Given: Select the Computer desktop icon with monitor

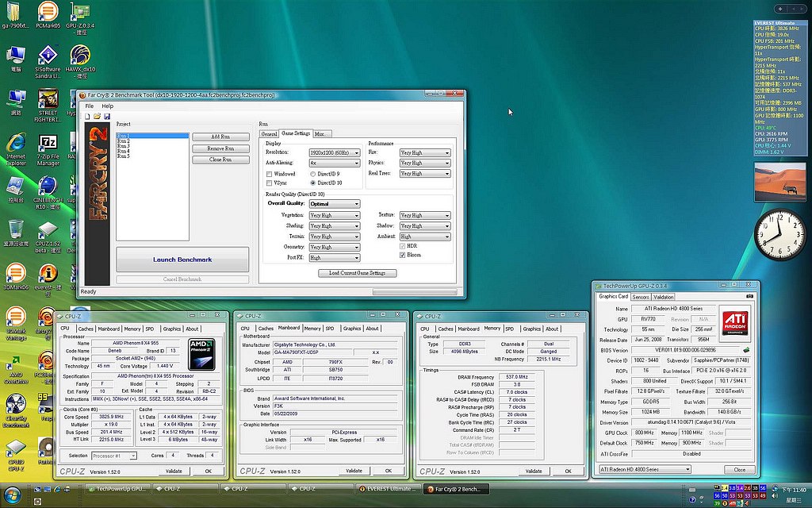Looking at the screenshot, I should [x=16, y=59].
